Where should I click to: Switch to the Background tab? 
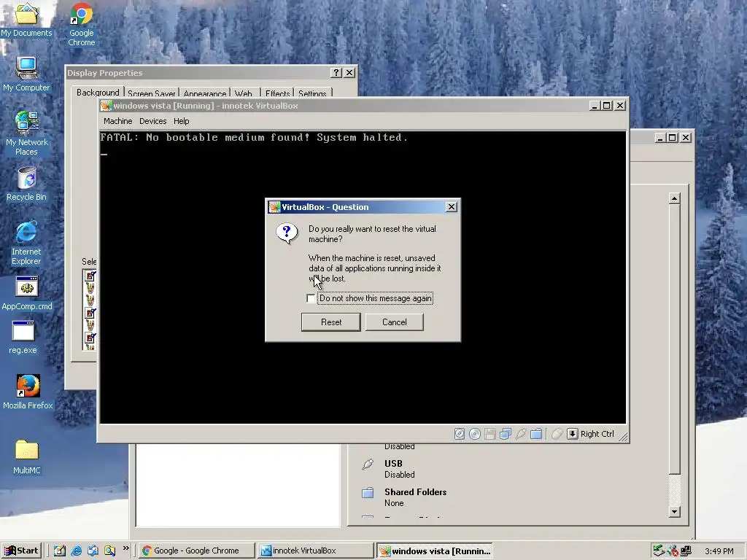98,92
